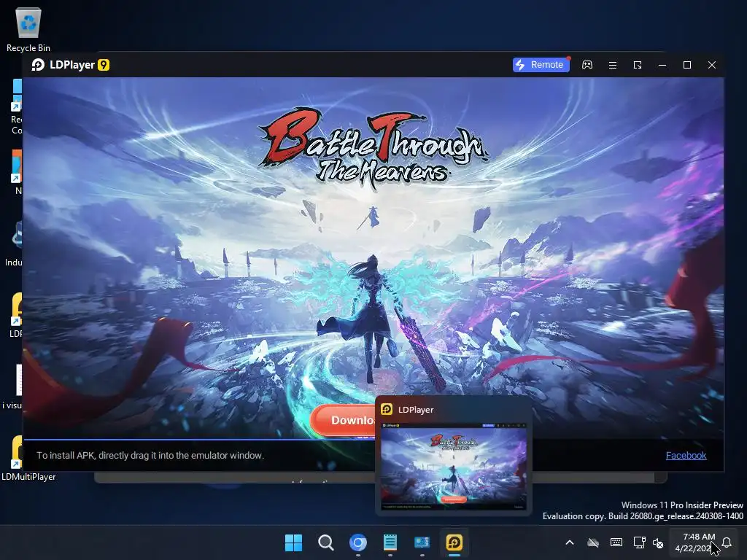Click the Remote button in LDPlayer
This screenshot has height=560, width=747.
click(541, 65)
